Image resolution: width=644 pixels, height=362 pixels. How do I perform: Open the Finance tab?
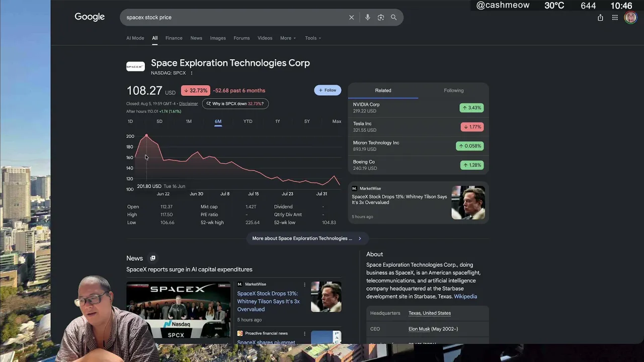click(x=174, y=38)
